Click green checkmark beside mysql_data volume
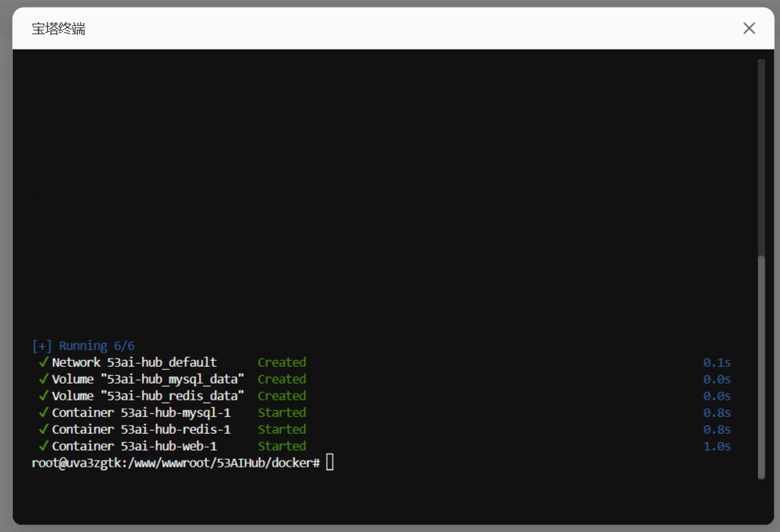The width and height of the screenshot is (780, 532). click(x=43, y=379)
